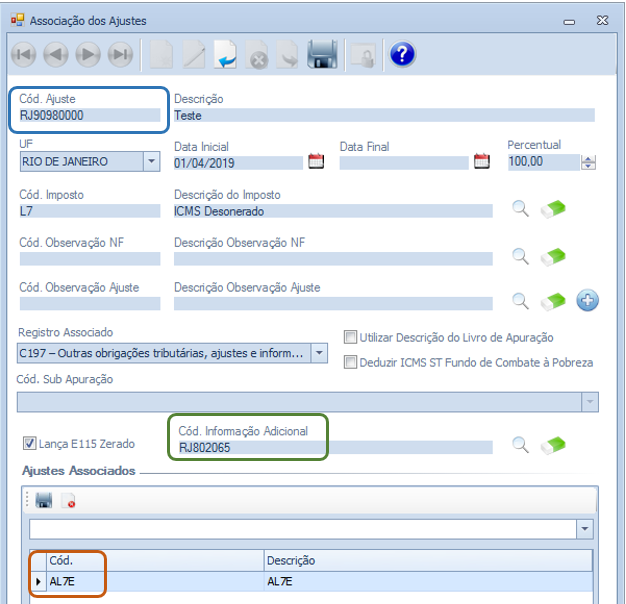626x604 pixels.
Task: Click the undo blue arrow toolbar icon
Action: [x=226, y=54]
